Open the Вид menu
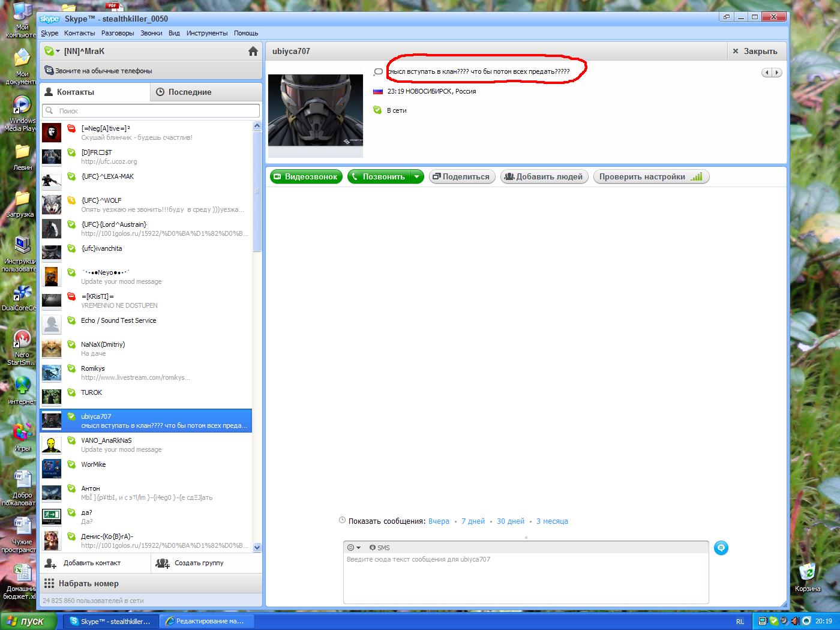 point(174,33)
